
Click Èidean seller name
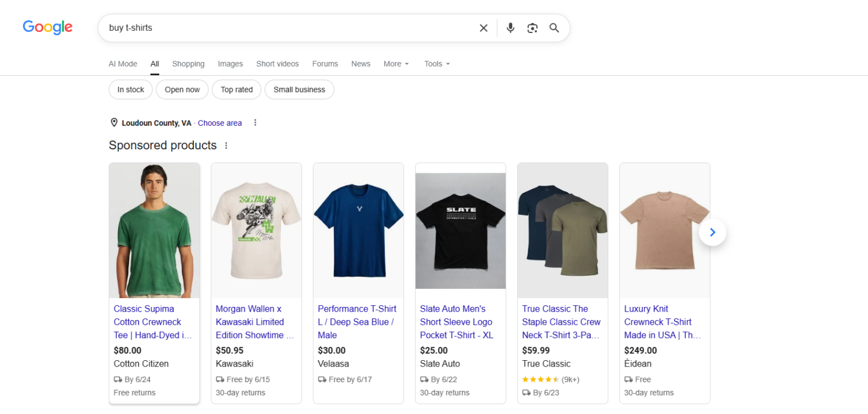point(638,364)
